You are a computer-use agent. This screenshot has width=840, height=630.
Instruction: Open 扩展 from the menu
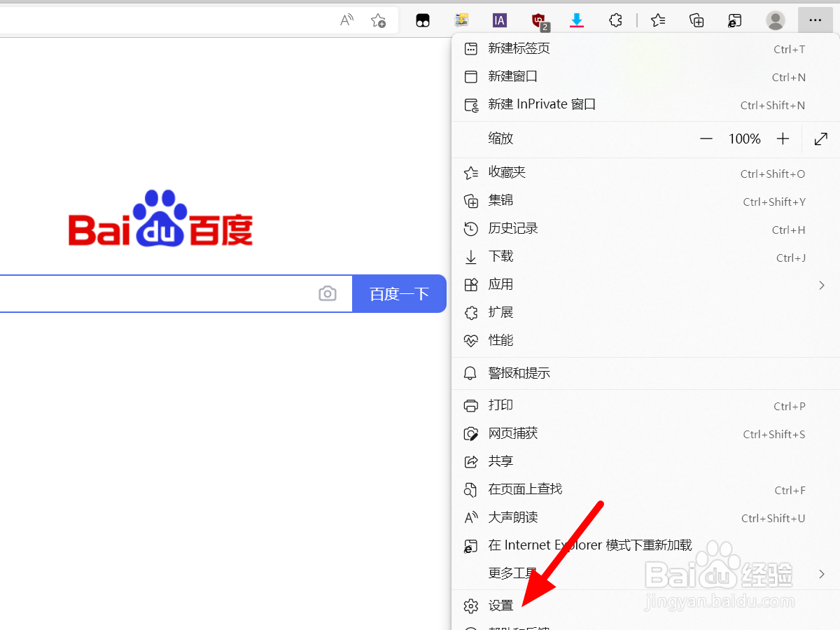[645, 312]
